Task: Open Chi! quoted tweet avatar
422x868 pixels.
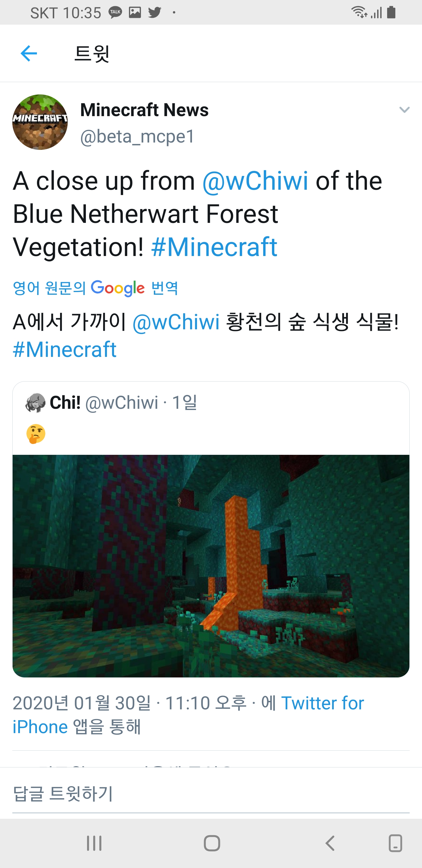Action: (35, 403)
